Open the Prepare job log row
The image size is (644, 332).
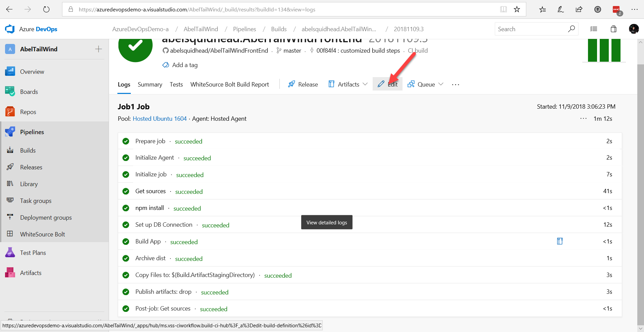pyautogui.click(x=370, y=141)
